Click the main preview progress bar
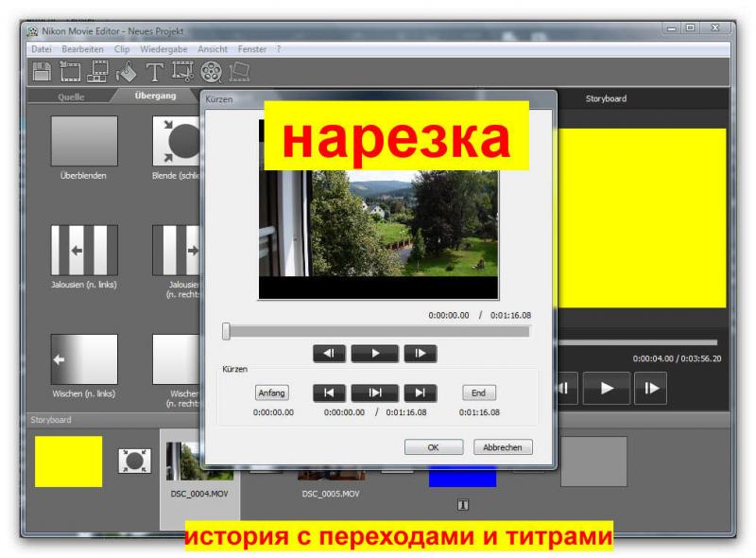Viewport: 756px width, 558px height. (x=637, y=342)
